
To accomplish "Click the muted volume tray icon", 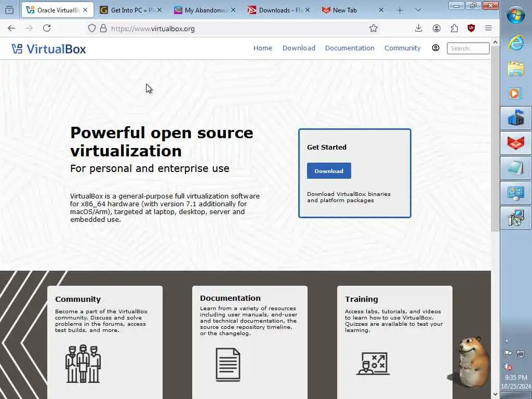I will tap(508, 366).
